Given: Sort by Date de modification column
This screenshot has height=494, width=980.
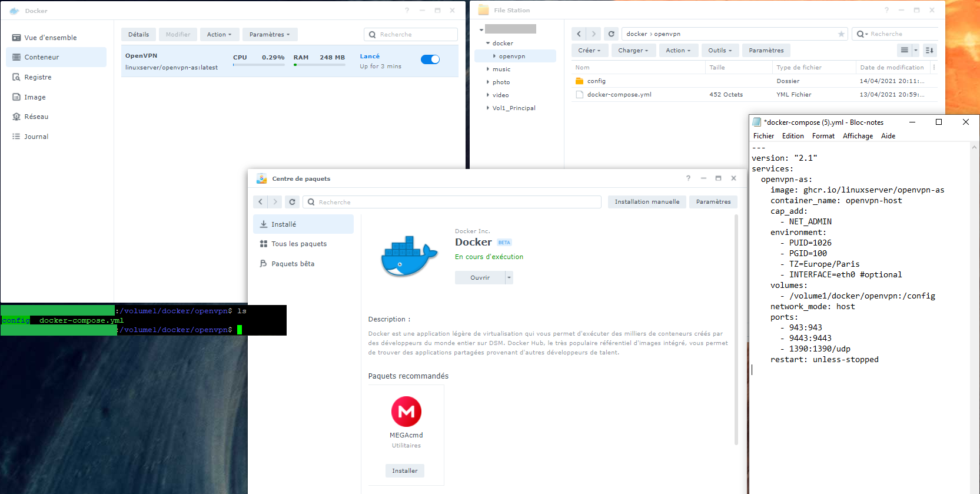Looking at the screenshot, I should click(892, 68).
